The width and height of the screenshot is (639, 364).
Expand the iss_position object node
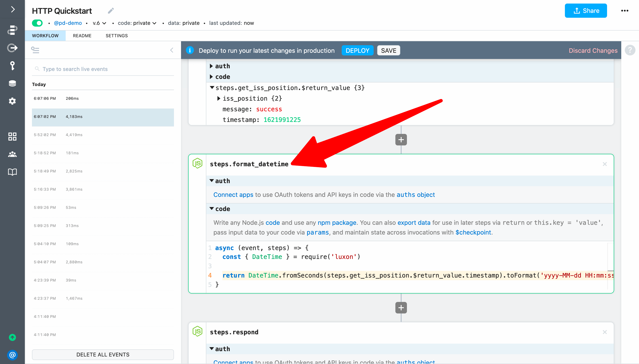pyautogui.click(x=219, y=98)
